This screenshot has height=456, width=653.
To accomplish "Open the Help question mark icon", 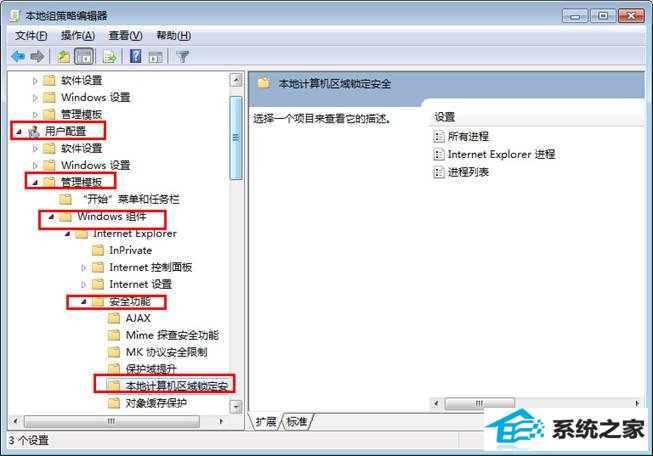I will [x=136, y=56].
